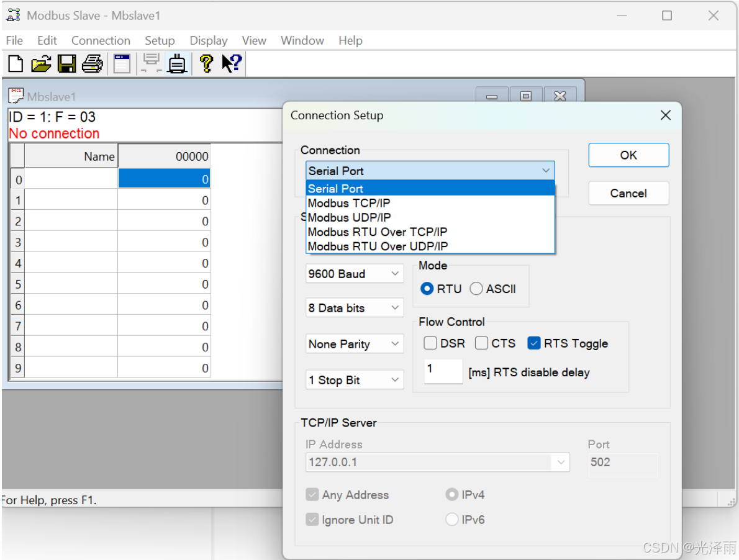Click the Save floppy disk icon
Screen dimensions: 739x560
click(66, 63)
